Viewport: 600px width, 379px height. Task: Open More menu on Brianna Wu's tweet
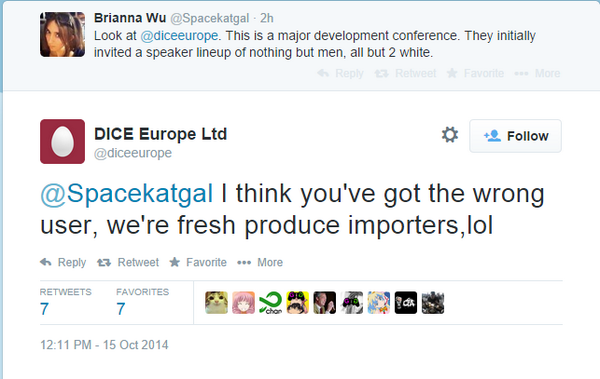(x=537, y=73)
